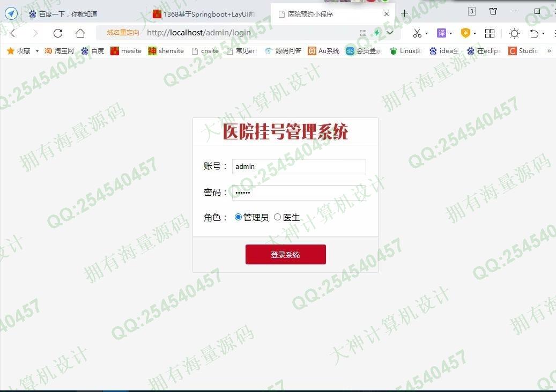Open the 在eclips bookmark
This screenshot has height=392, width=556.
(x=484, y=51)
